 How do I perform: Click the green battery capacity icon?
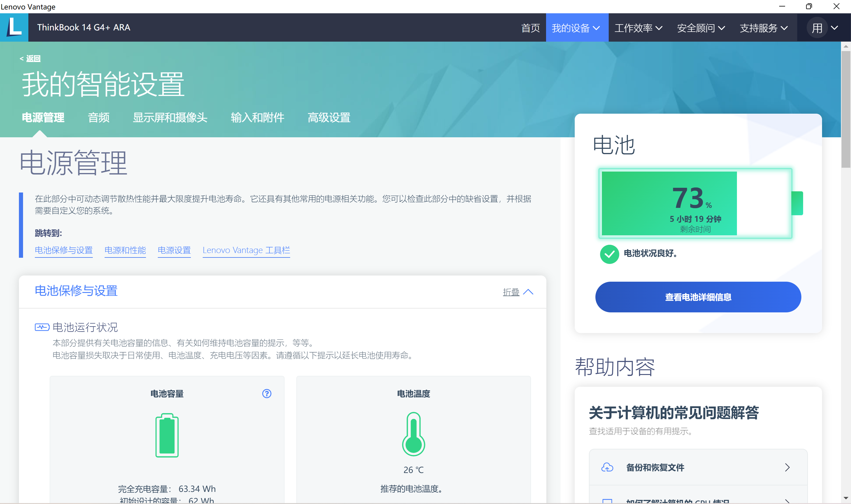[x=167, y=436]
